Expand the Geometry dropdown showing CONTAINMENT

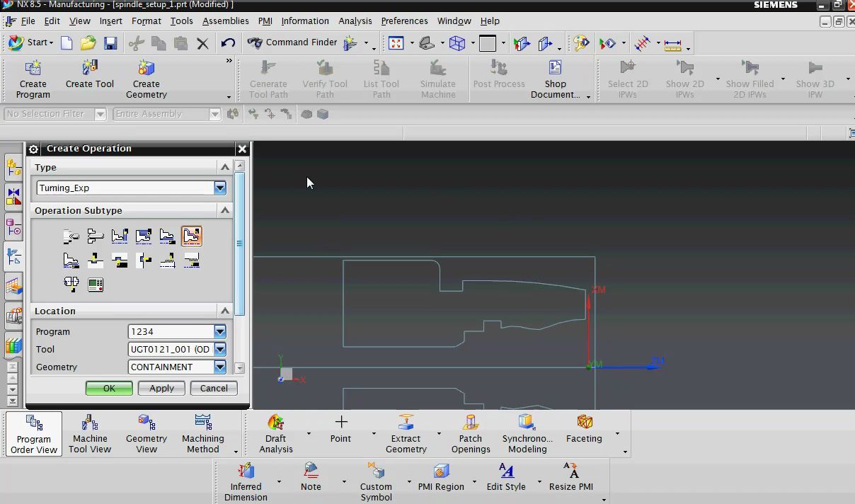pos(220,367)
